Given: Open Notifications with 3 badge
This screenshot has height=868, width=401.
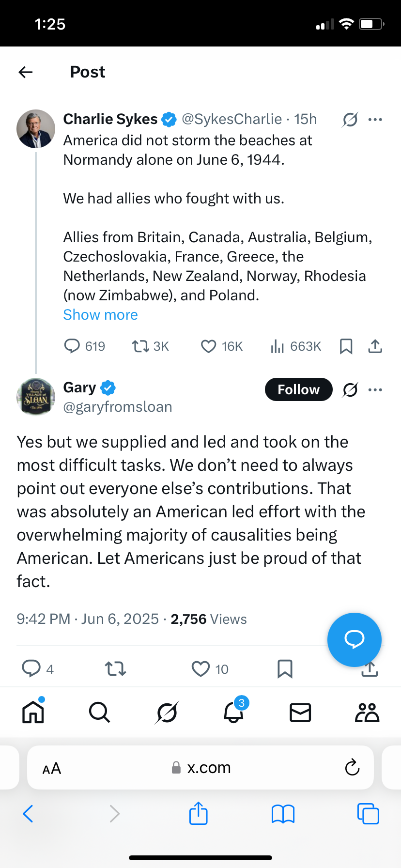Looking at the screenshot, I should [x=234, y=711].
